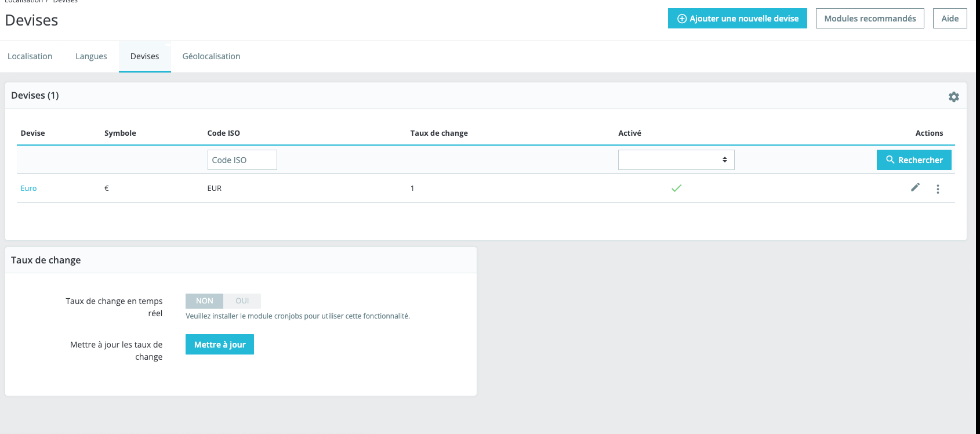
Task: Click the Aide button
Action: coord(950,19)
